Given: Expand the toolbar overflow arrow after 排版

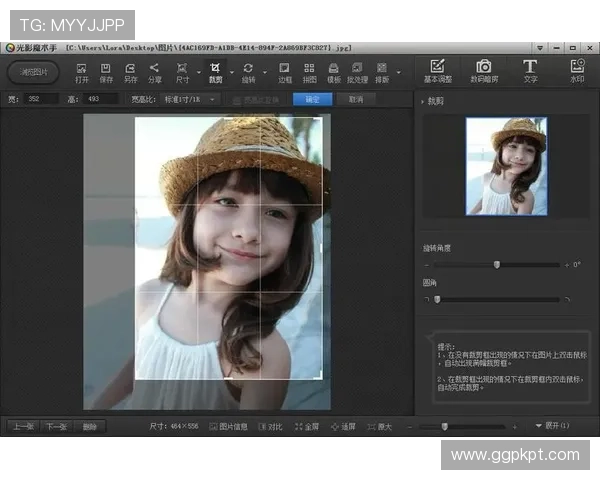Looking at the screenshot, I should pyautogui.click(x=399, y=72).
